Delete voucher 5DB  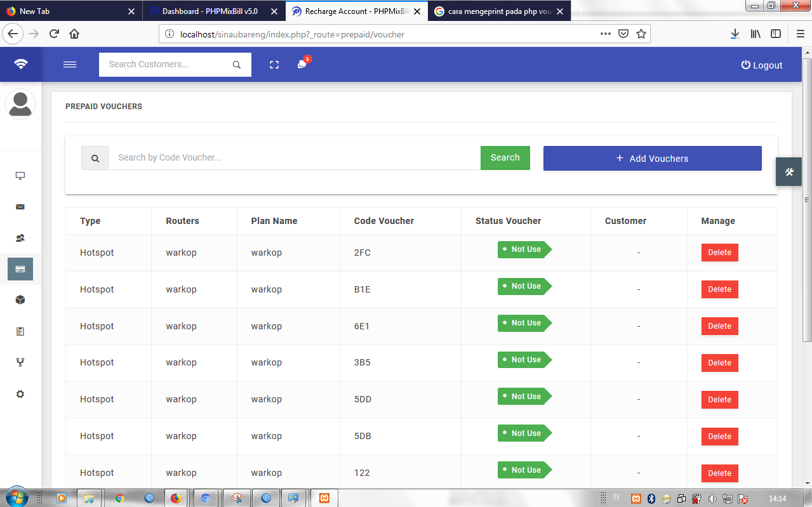pyautogui.click(x=720, y=437)
